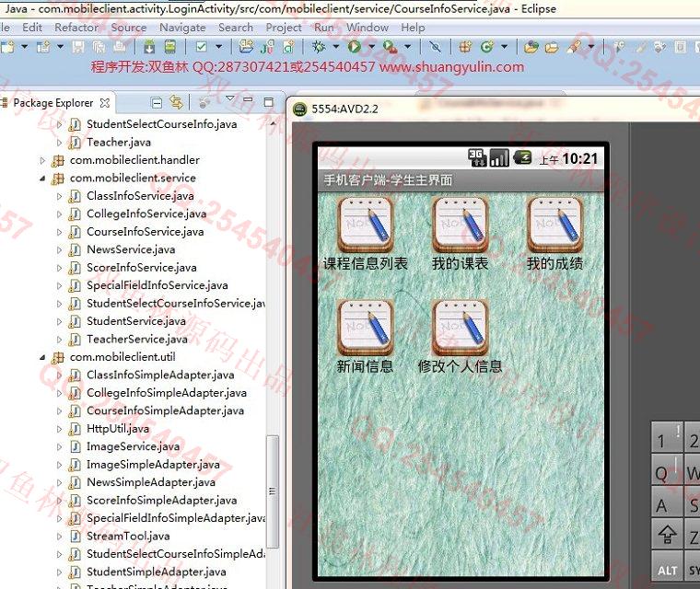The width and height of the screenshot is (700, 589).
Task: Select NewsService.java in the tree
Action: tap(131, 249)
